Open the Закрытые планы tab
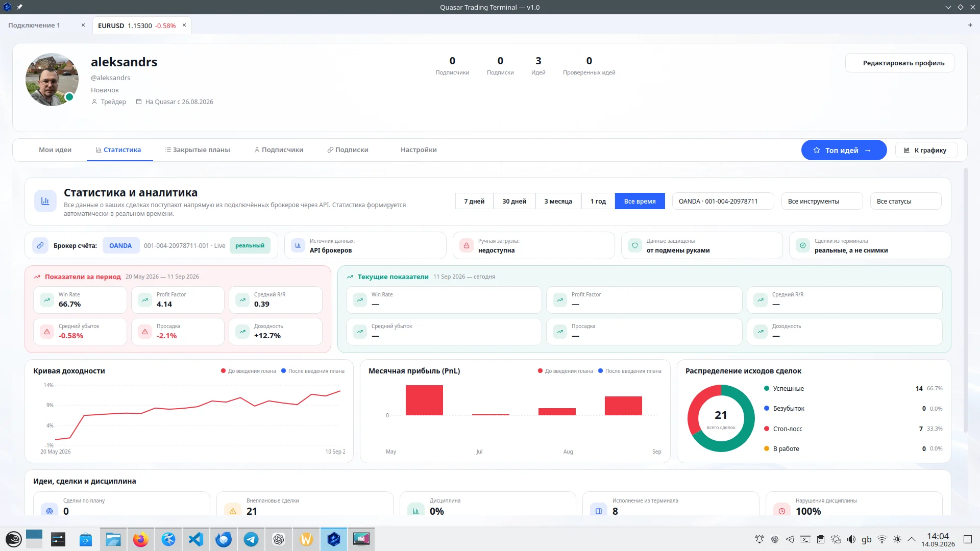980x551 pixels. click(x=198, y=150)
